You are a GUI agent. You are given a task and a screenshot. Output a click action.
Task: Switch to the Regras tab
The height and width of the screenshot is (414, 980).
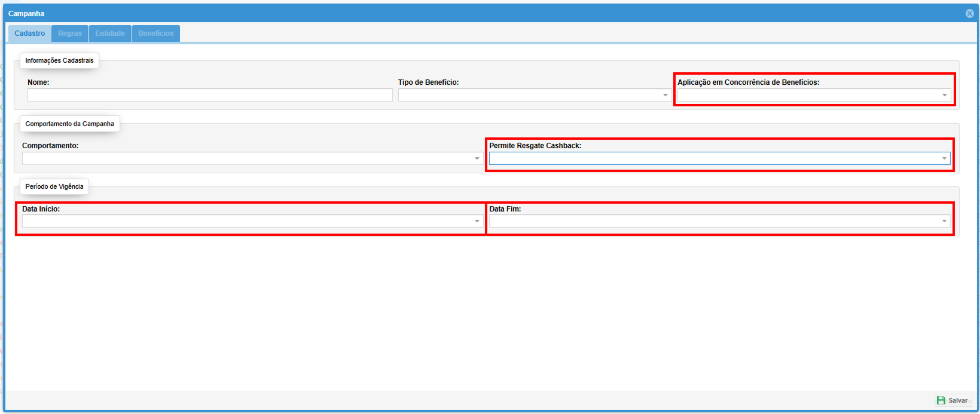pos(70,33)
